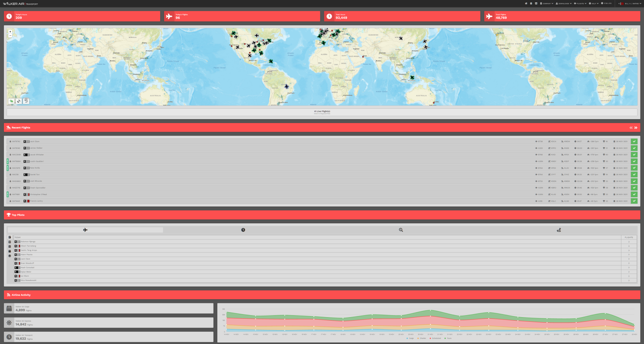
Task: Toggle Scheduled series in chart legend
Action: coord(435,338)
